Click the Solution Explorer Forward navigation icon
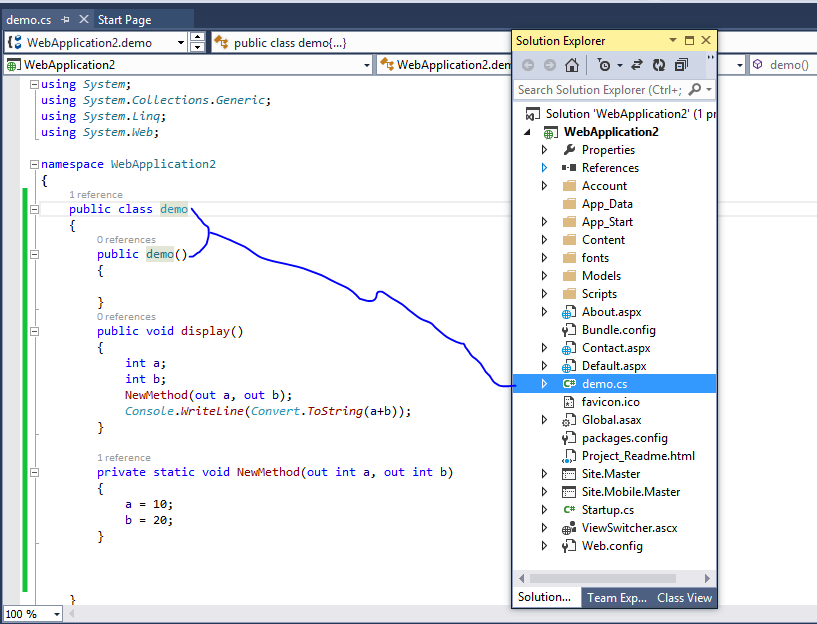 pyautogui.click(x=550, y=65)
